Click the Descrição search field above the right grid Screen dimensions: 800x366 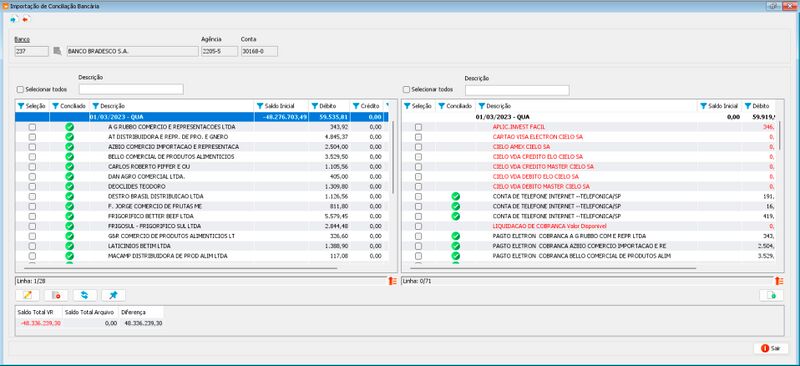pyautogui.click(x=517, y=90)
